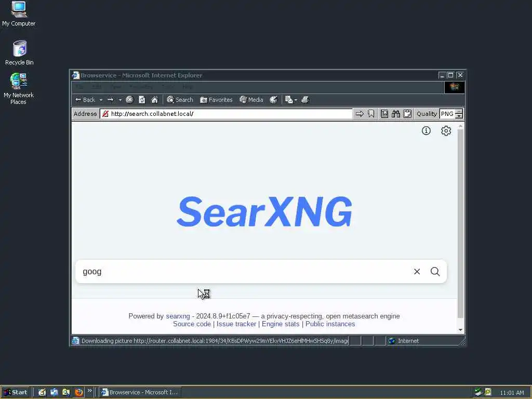Click the 11:01 AM clock

[512, 393]
